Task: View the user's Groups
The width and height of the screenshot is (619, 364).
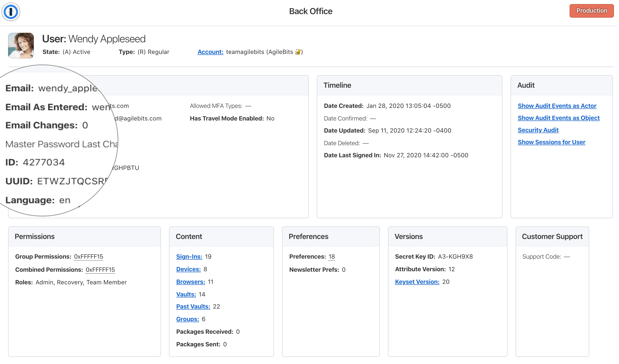Action: click(187, 319)
